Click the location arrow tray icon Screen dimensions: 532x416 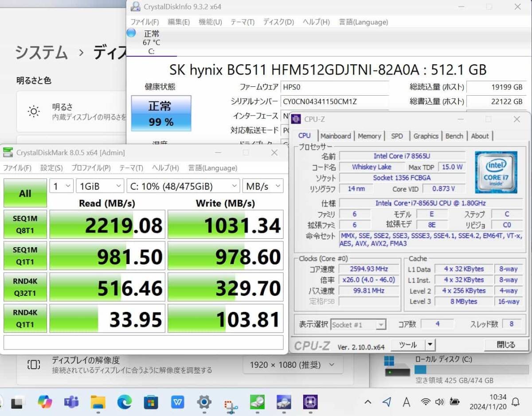tap(387, 402)
